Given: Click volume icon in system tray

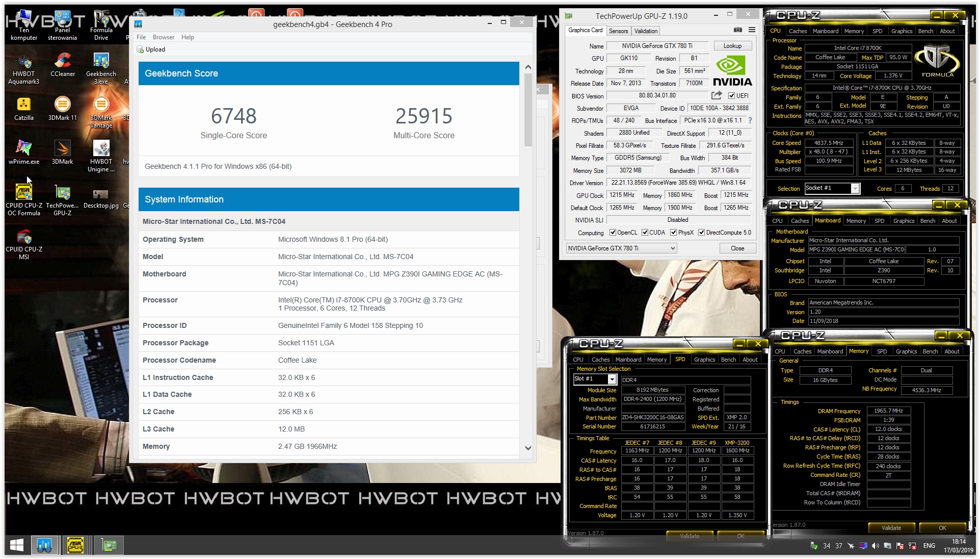Looking at the screenshot, I should [875, 546].
